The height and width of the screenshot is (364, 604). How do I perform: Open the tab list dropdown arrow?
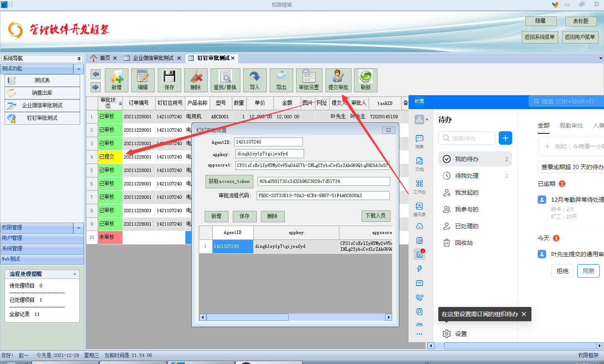(600, 58)
